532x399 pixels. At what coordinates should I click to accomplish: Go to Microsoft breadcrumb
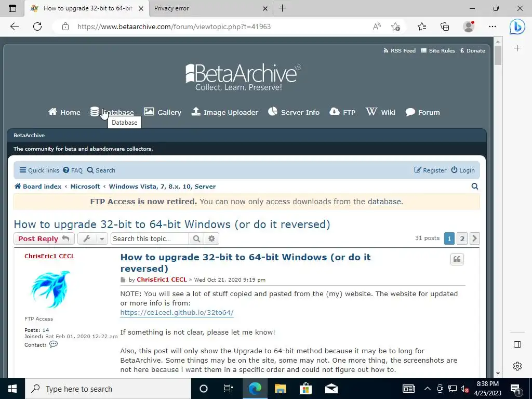click(x=85, y=187)
